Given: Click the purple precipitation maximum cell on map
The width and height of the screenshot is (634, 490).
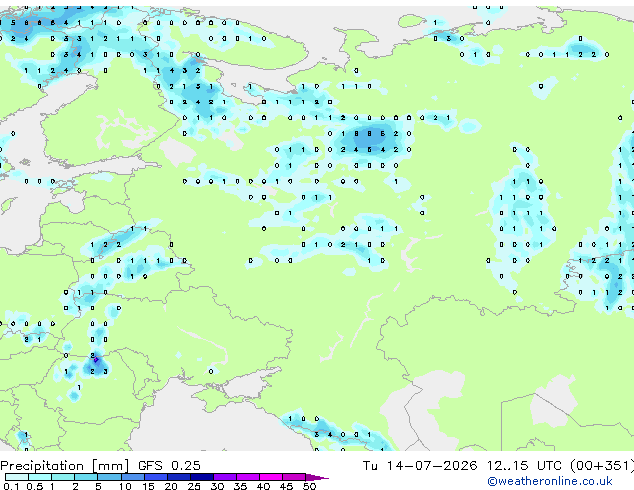Looking at the screenshot, I should click(96, 359).
